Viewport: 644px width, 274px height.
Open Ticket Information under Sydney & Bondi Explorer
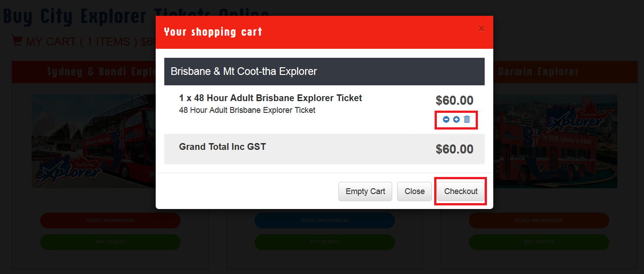click(110, 221)
